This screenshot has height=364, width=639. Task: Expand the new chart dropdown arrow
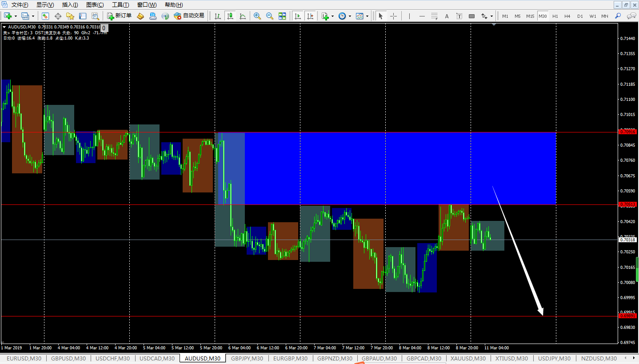pos(16,16)
